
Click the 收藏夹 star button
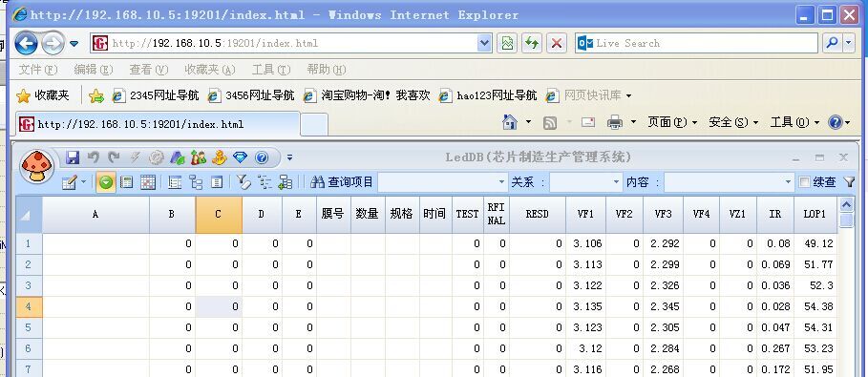pos(43,95)
